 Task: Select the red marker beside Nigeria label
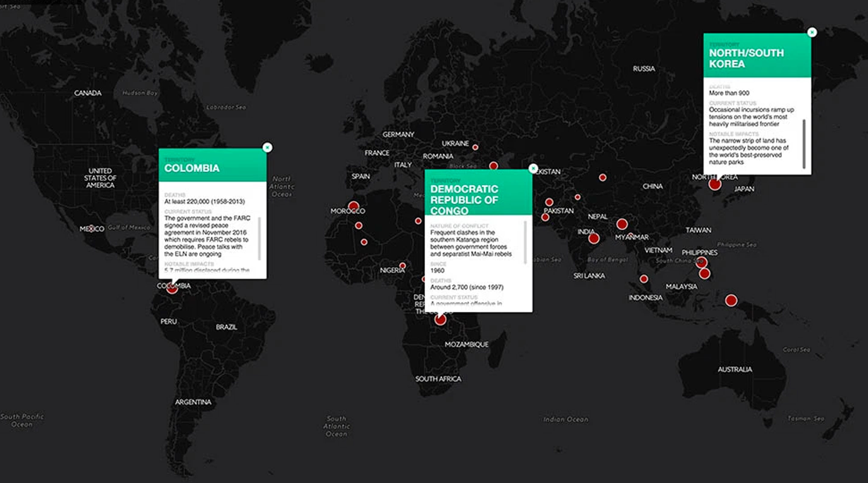(402, 266)
